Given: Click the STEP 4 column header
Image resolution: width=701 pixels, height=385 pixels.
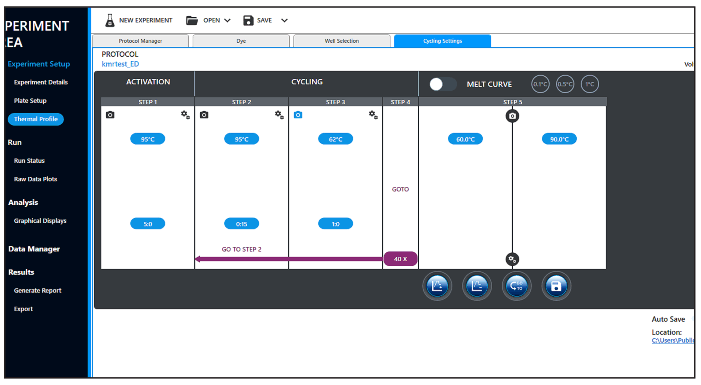Looking at the screenshot, I should 400,102.
